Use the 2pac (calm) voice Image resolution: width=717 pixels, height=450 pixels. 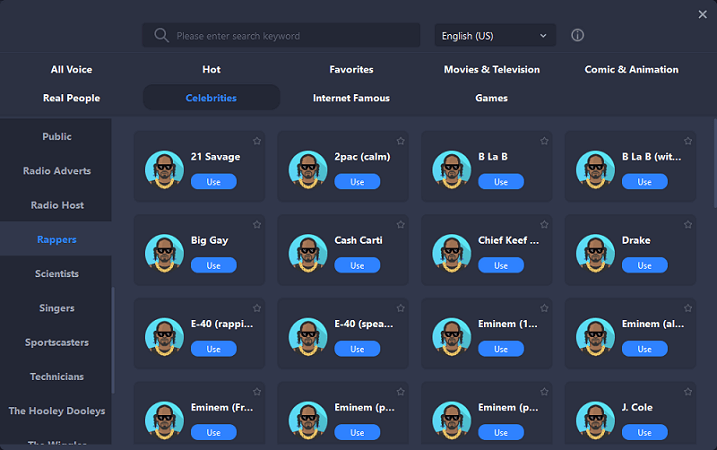pyautogui.click(x=357, y=182)
